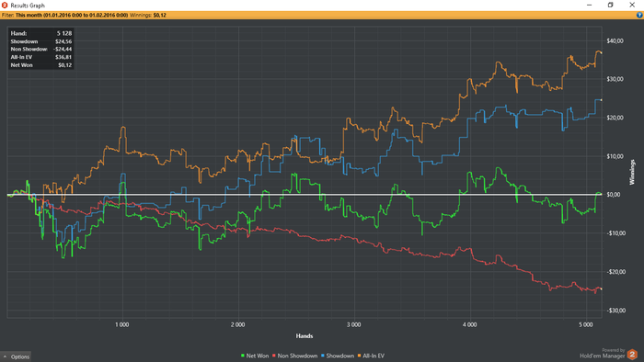The width and height of the screenshot is (644, 362).
Task: Close the Results Graph window
Action: coord(632,5)
